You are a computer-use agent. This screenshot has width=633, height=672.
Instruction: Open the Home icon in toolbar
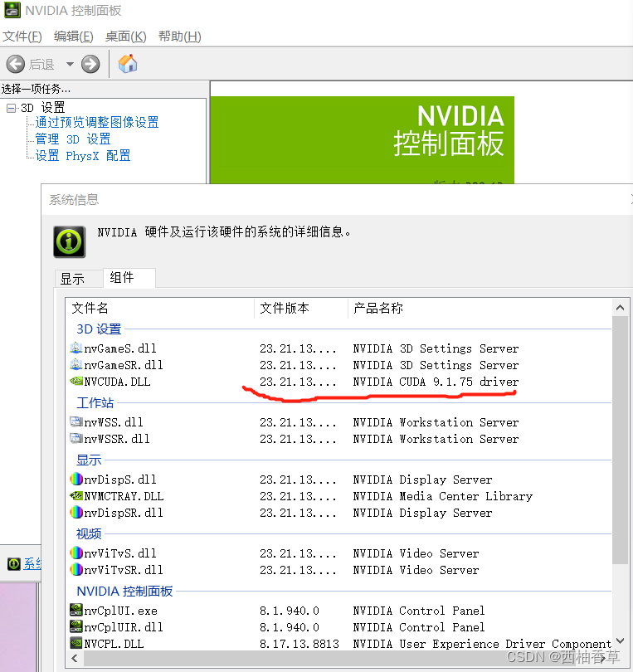pyautogui.click(x=128, y=64)
